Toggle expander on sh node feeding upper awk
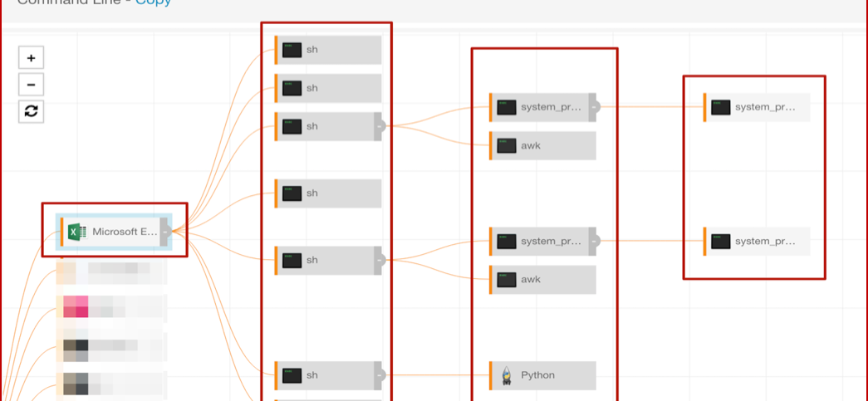868x401 pixels. pyautogui.click(x=380, y=126)
